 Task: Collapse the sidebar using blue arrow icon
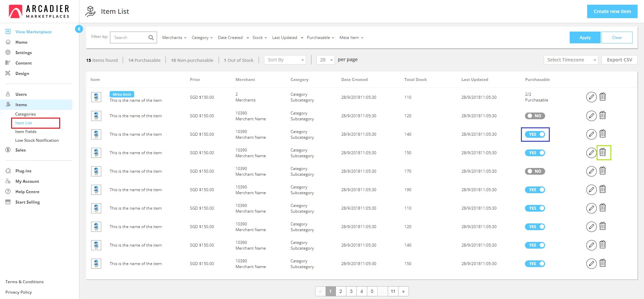point(79,29)
